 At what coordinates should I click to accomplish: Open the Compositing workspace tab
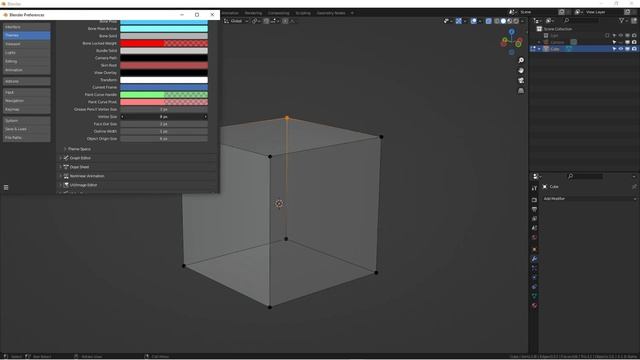pyautogui.click(x=279, y=13)
